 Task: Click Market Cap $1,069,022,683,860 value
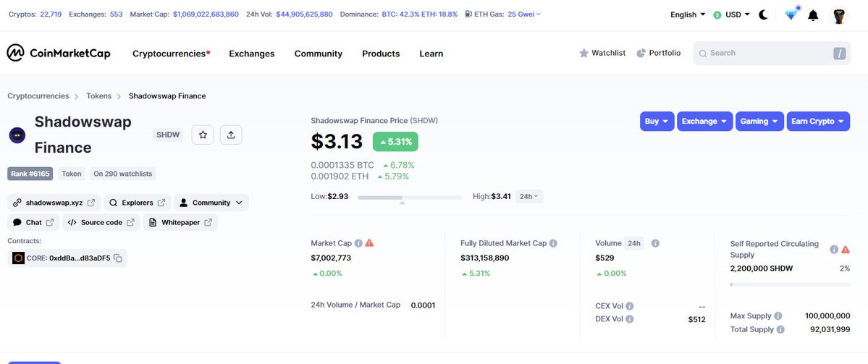[206, 14]
